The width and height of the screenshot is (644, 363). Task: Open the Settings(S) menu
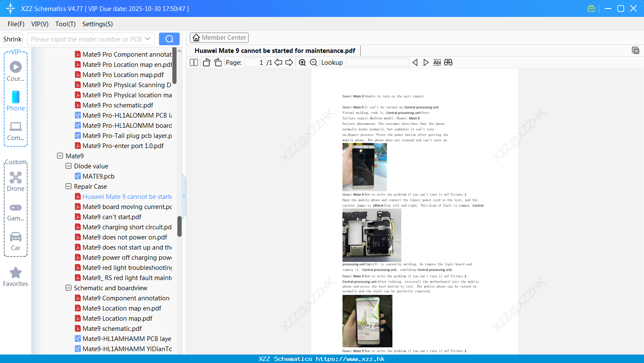coord(98,24)
